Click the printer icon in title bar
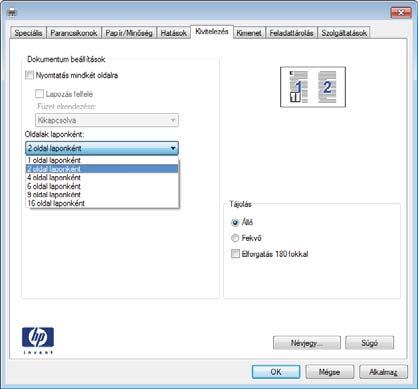Image resolution: width=418 pixels, height=389 pixels. [12, 13]
